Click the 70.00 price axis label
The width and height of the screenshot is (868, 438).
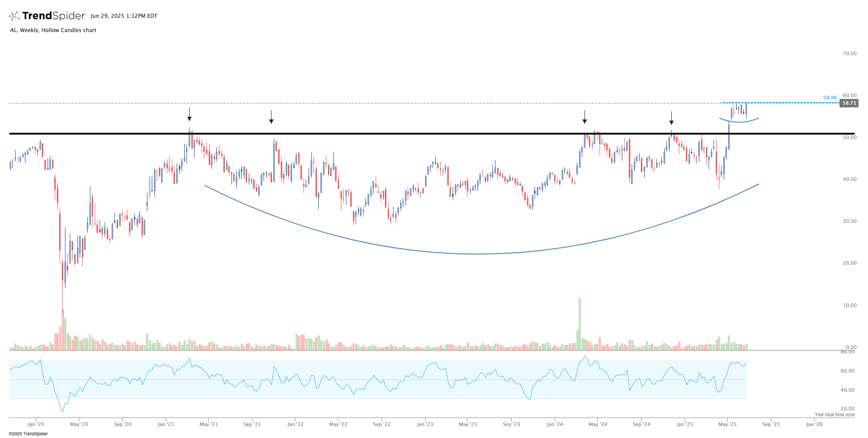coord(849,53)
